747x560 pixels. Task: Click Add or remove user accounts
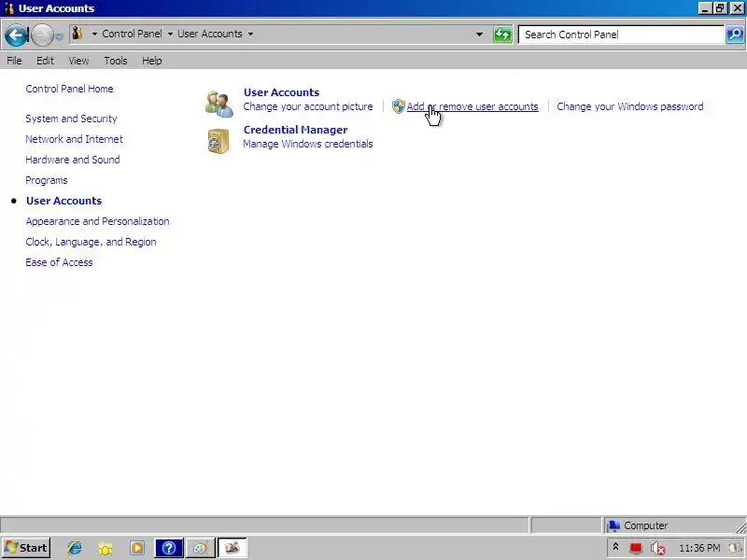pos(472,106)
